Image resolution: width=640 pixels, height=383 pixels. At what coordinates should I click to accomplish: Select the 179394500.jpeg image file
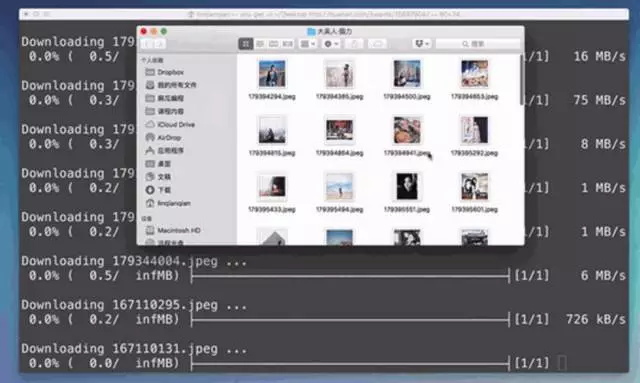point(407,74)
